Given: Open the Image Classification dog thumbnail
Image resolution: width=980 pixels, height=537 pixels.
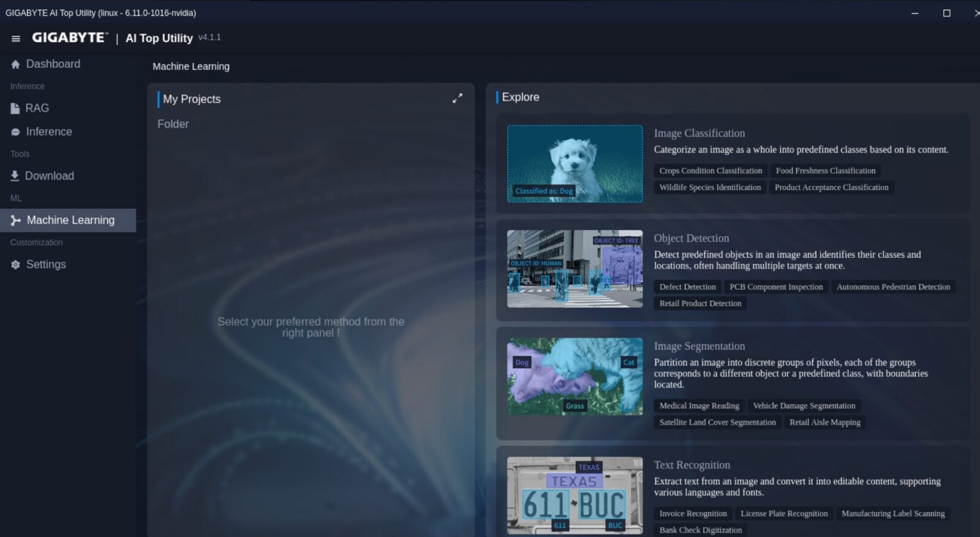Looking at the screenshot, I should click(575, 163).
